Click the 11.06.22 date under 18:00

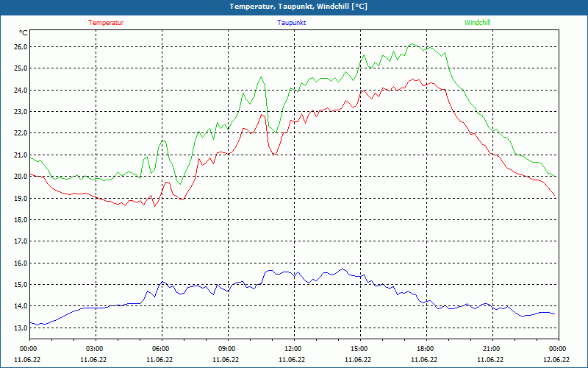(424, 360)
